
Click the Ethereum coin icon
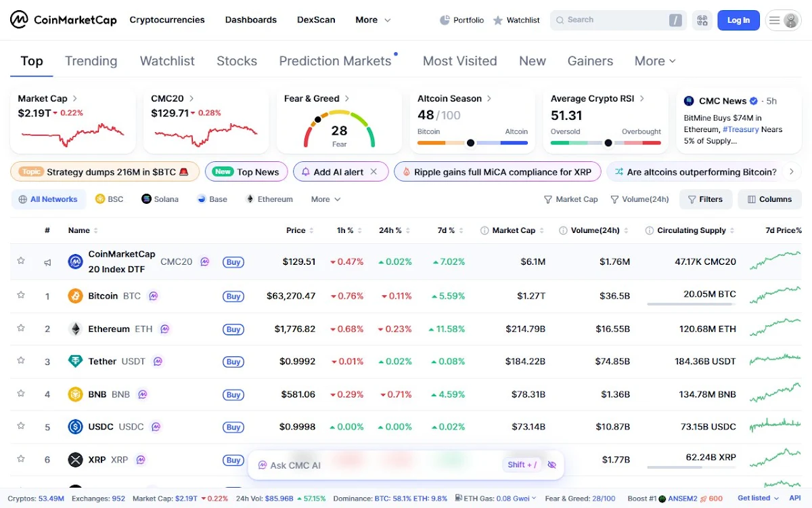(75, 329)
